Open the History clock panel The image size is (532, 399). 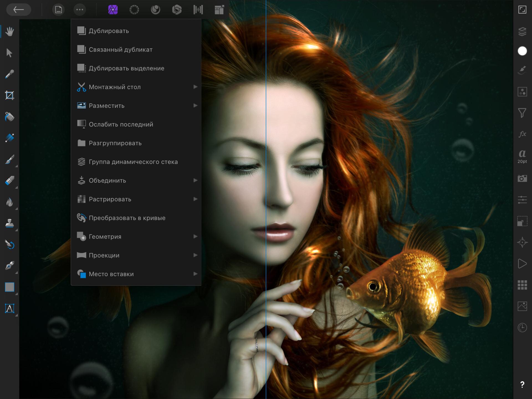[x=522, y=328]
